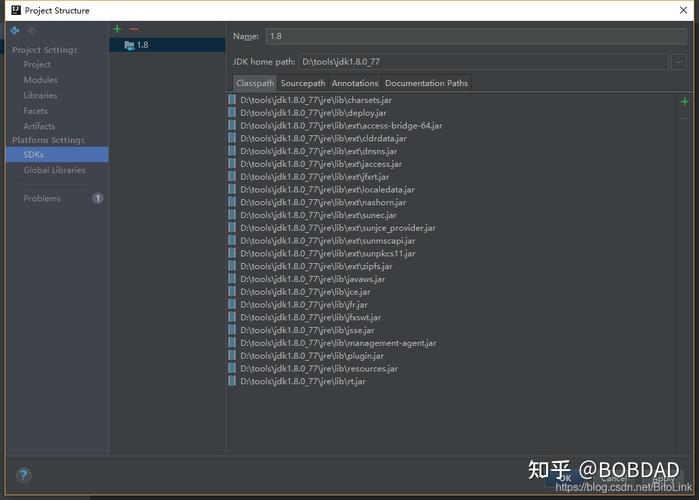699x500 pixels.
Task: Select the rt.jar classpath entry
Action: click(x=303, y=381)
